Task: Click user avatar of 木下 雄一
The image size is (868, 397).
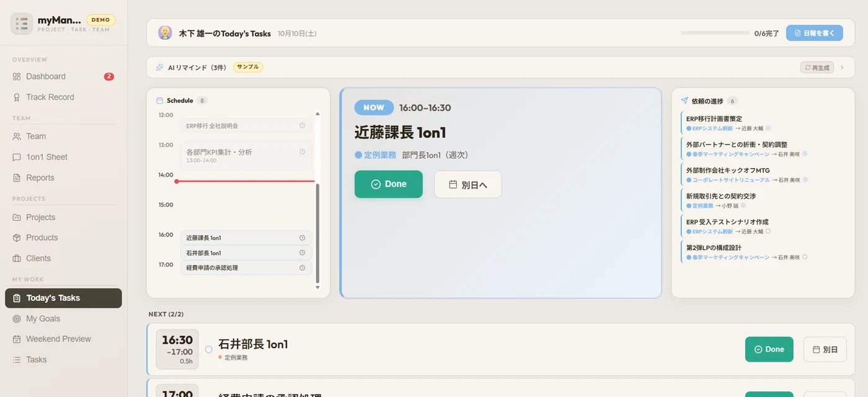Action: pos(165,33)
